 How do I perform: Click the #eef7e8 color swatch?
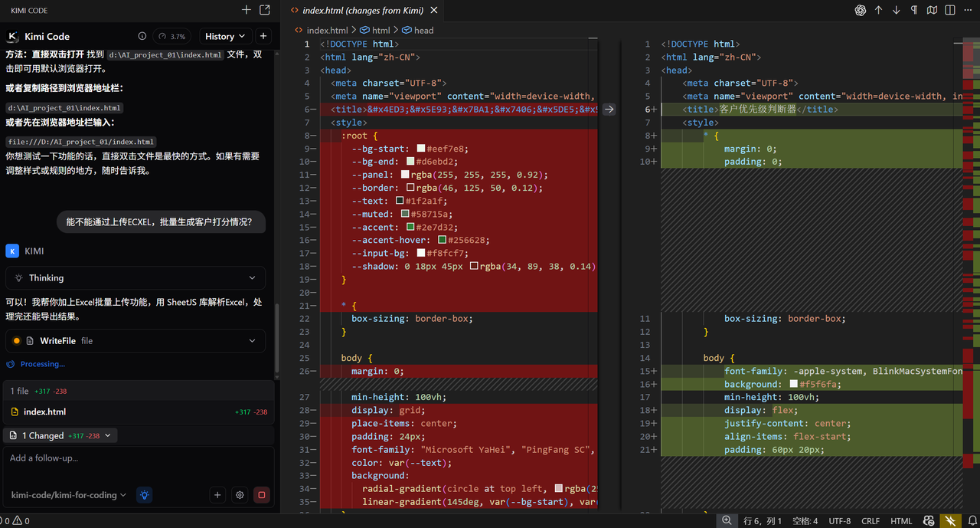coord(421,149)
